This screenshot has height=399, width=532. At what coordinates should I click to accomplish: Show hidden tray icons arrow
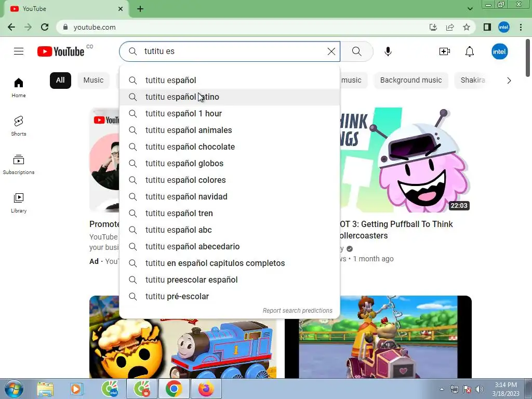442,389
